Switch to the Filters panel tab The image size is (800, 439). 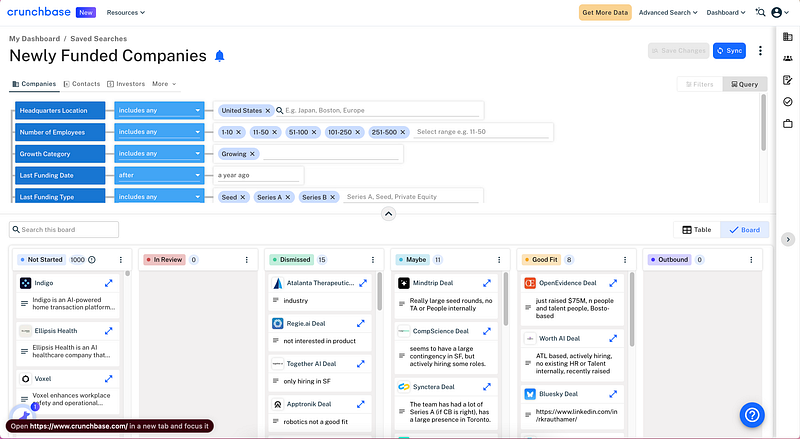[x=700, y=84]
